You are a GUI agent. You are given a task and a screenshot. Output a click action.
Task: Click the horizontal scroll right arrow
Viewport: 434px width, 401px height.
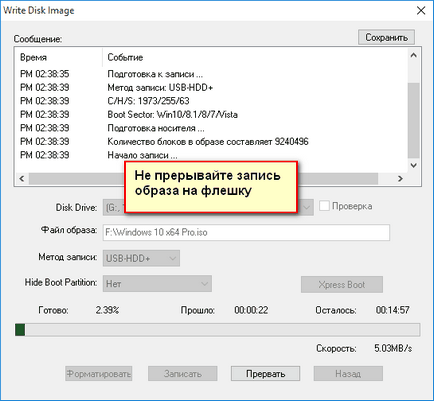pos(400,179)
